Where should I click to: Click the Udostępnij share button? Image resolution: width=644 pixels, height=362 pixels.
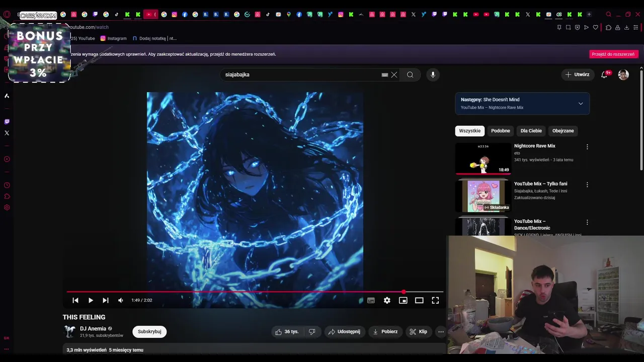pos(344,332)
